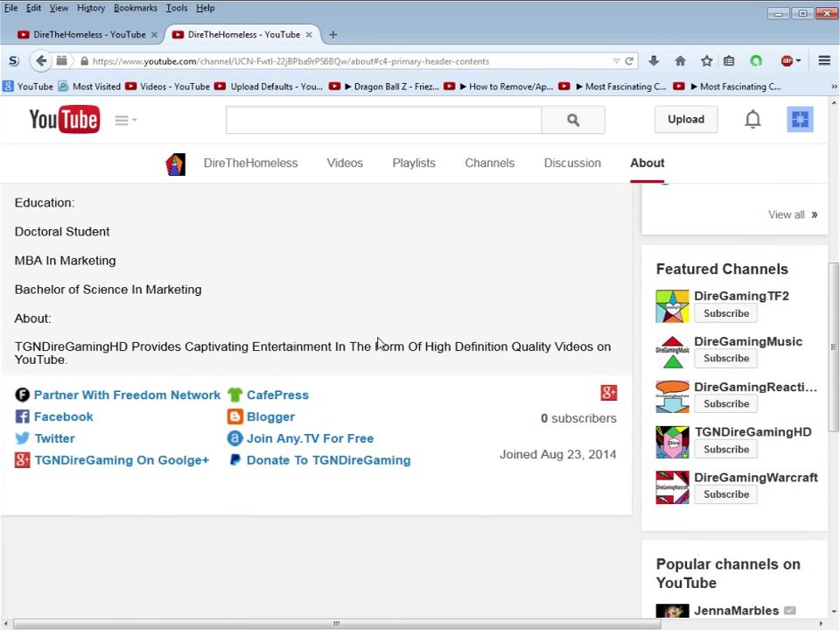The width and height of the screenshot is (840, 630).
Task: Open the account avatar icon
Action: click(800, 119)
